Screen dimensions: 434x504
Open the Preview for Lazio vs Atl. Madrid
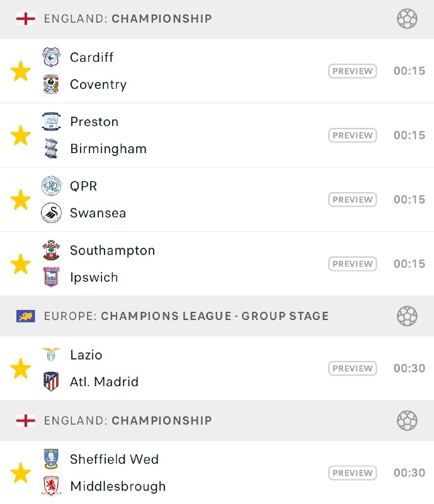click(352, 369)
